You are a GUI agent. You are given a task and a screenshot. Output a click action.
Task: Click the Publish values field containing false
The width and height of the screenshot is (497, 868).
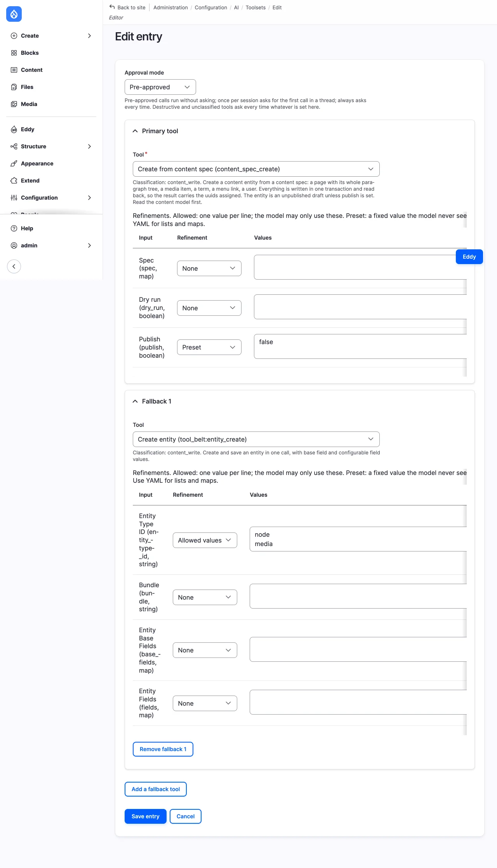[x=360, y=346]
